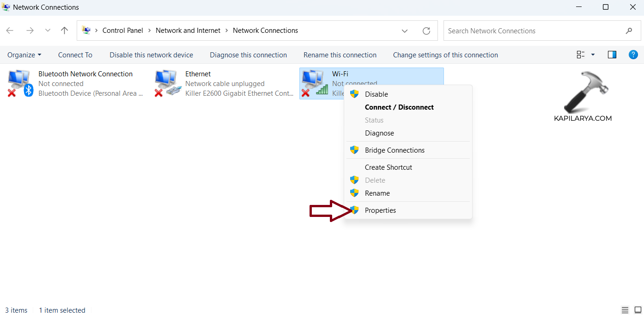The height and width of the screenshot is (315, 644).
Task: Click Diagnose this connection in toolbar
Action: [x=248, y=55]
